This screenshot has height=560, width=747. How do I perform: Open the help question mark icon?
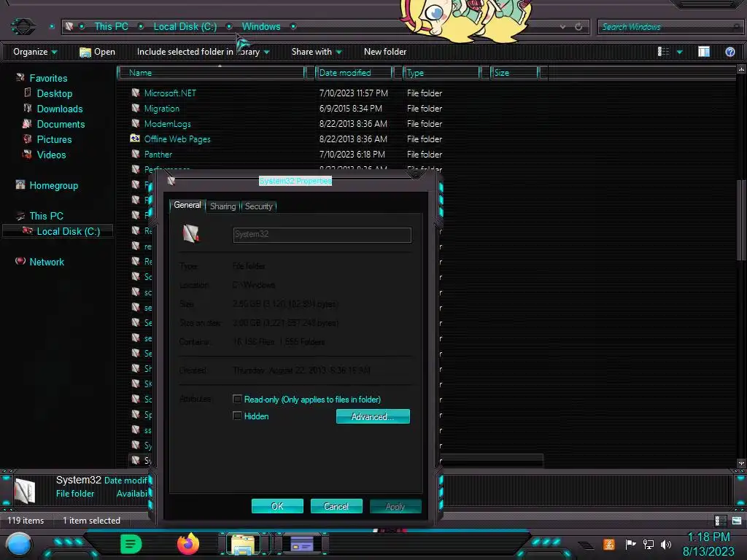729,52
